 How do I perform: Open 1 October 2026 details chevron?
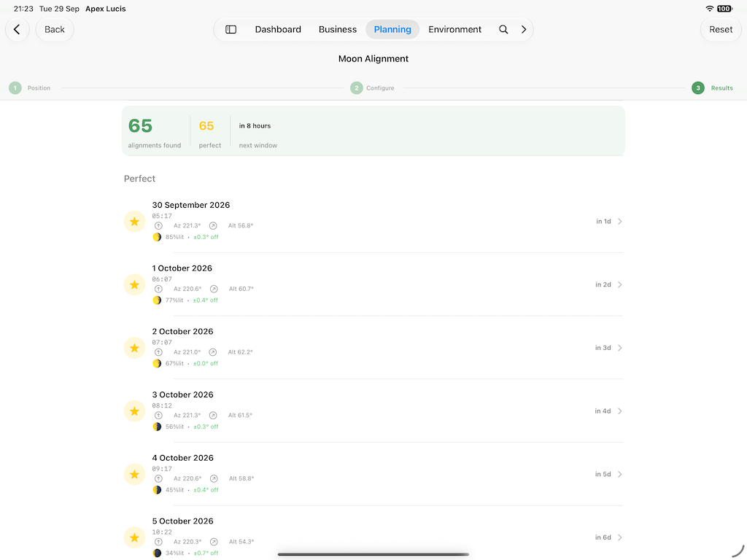click(620, 285)
